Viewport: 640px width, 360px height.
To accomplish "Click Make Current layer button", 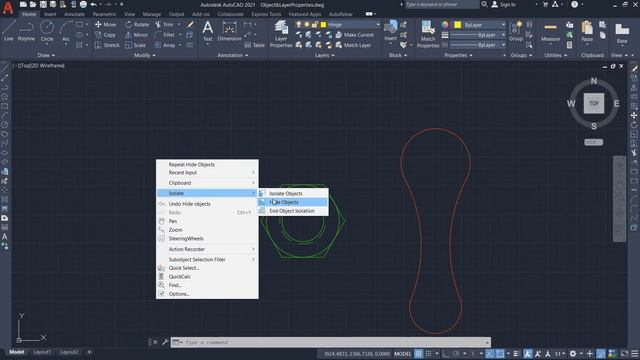I will (355, 35).
